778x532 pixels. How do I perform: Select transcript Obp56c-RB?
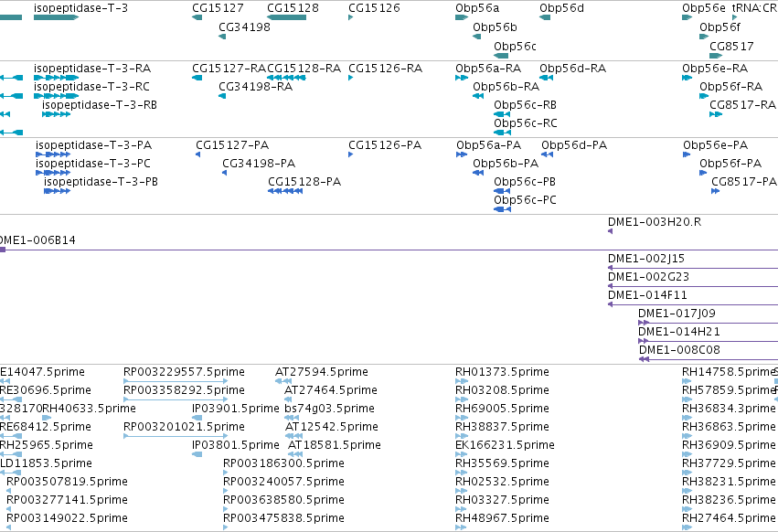(x=525, y=105)
